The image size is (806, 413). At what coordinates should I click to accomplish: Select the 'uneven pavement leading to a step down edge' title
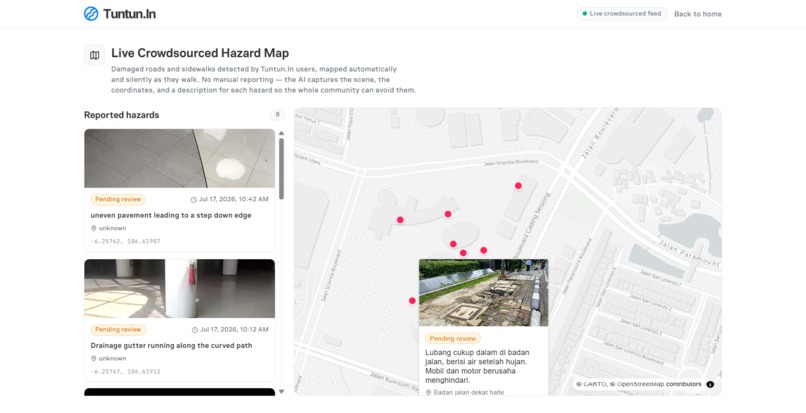point(171,216)
